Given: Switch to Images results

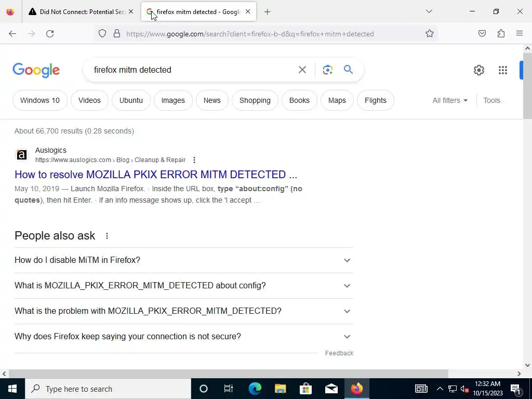Looking at the screenshot, I should 173,100.
